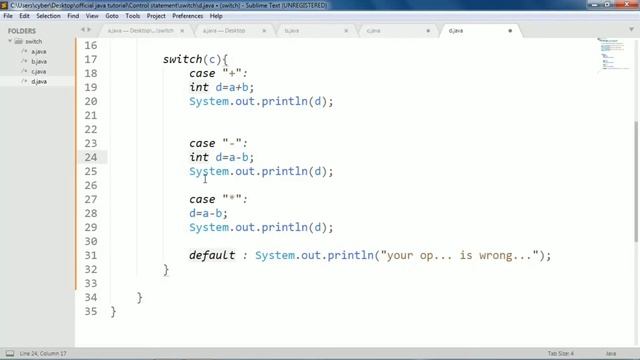Click the vertical scrollbar thumb
Viewport: 640px width, 360px height.
click(636, 182)
